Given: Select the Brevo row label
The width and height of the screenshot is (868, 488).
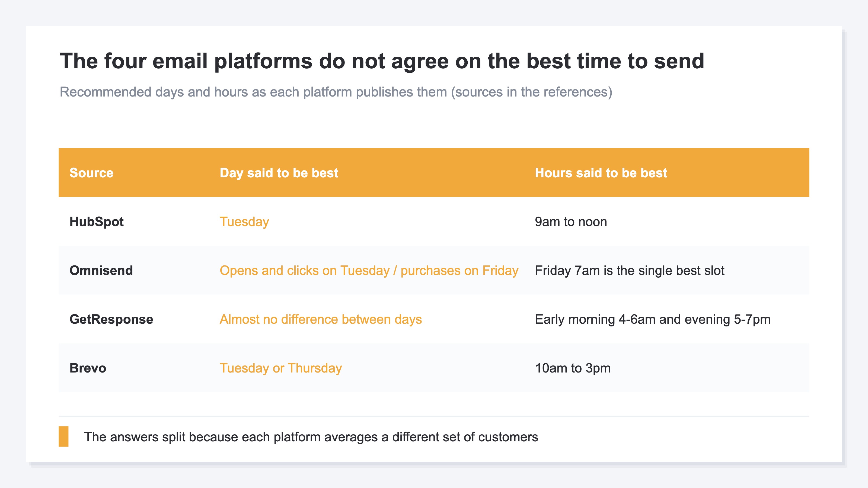Looking at the screenshot, I should [88, 368].
